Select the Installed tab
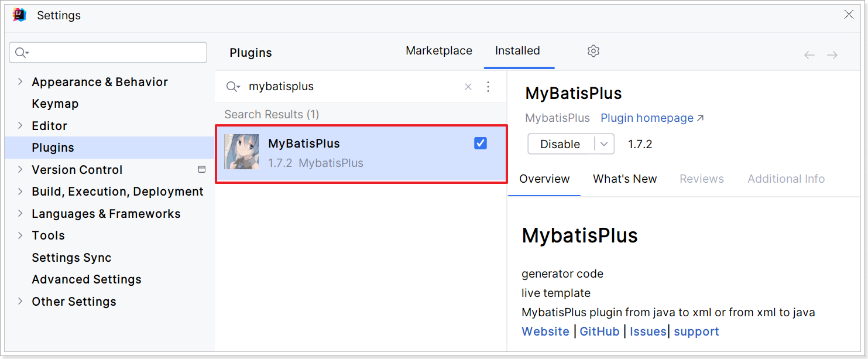The height and width of the screenshot is (359, 868). point(517,51)
